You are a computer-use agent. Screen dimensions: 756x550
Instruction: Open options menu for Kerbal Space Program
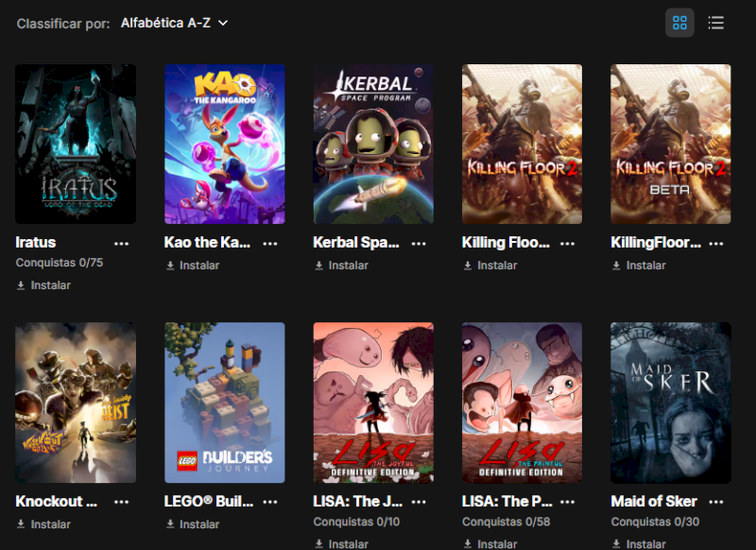(x=419, y=244)
